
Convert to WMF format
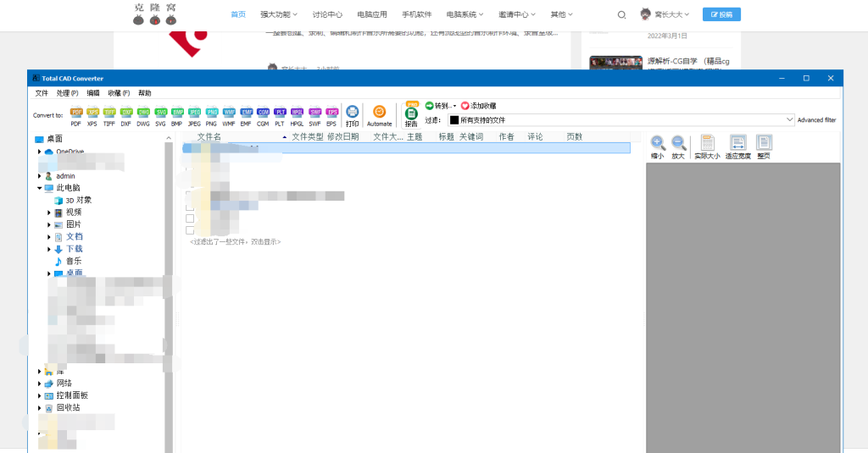click(229, 116)
